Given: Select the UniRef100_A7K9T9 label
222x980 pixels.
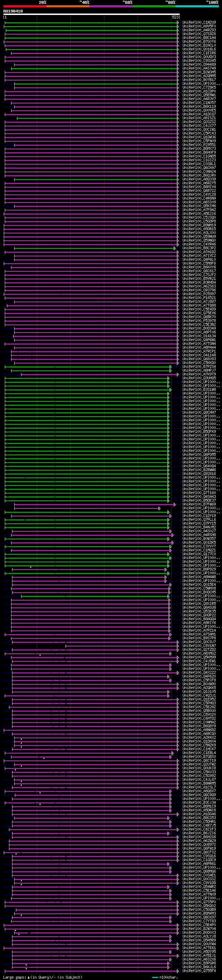Looking at the screenshot, I should coord(199,374).
